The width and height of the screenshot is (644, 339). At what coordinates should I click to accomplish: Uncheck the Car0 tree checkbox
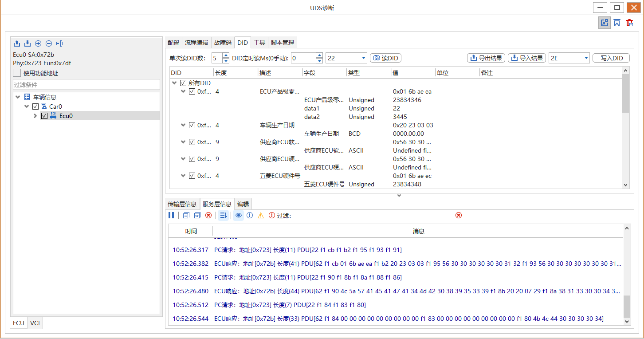pyautogui.click(x=35, y=106)
